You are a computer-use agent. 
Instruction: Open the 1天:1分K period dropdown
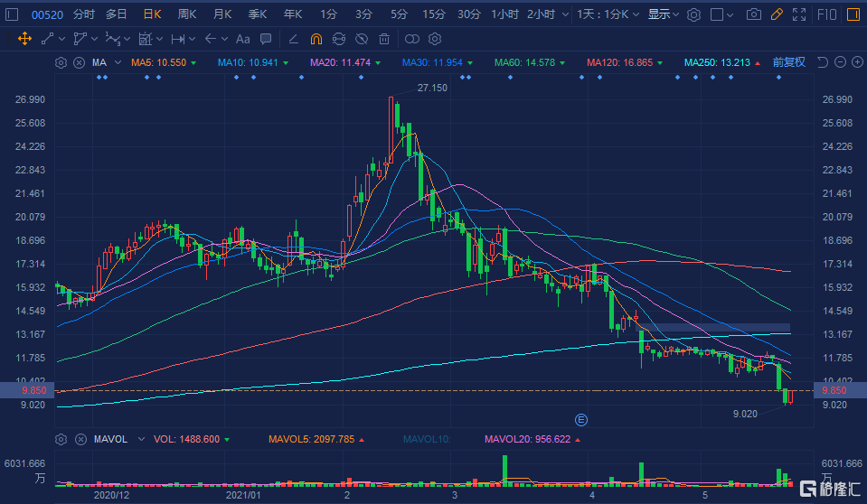point(609,14)
